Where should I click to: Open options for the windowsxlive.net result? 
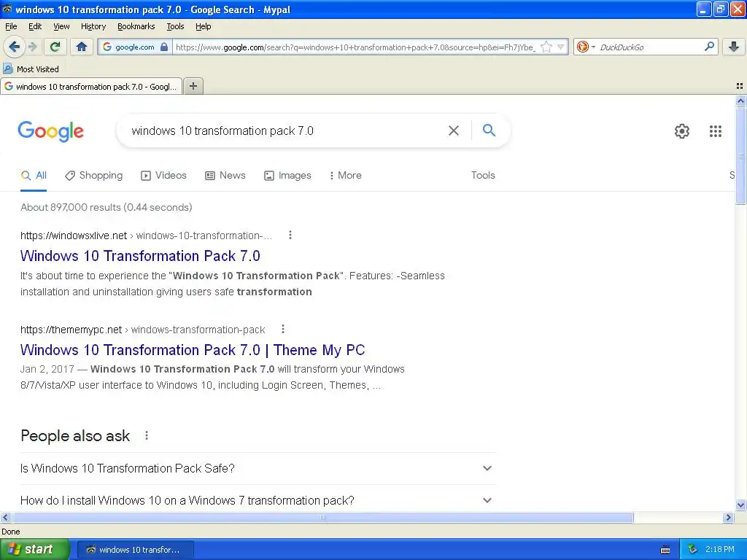coord(290,235)
